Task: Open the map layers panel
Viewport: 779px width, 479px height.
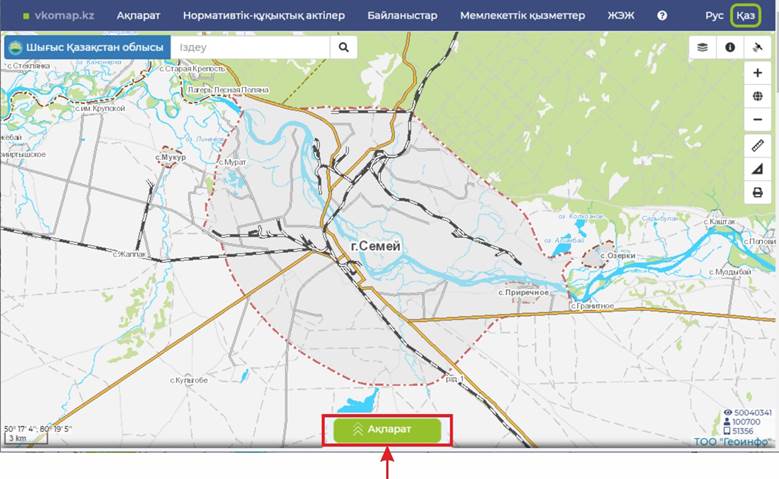Action: 702,47
